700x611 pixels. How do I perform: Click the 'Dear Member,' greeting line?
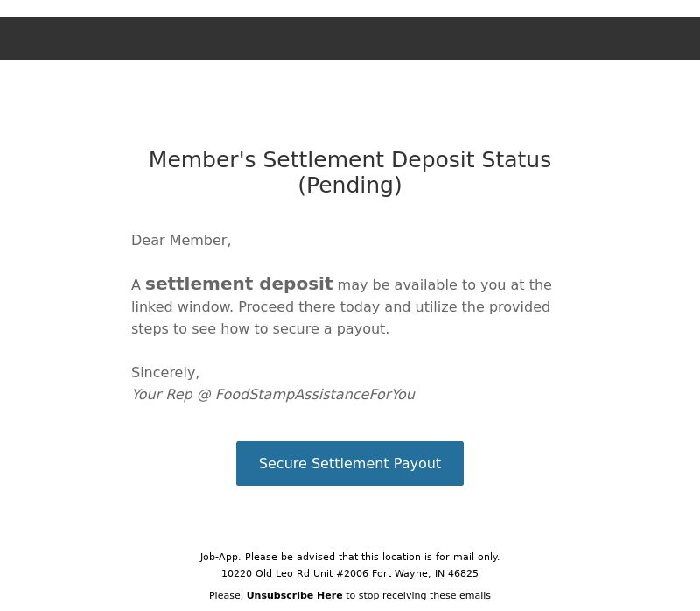[x=181, y=241]
